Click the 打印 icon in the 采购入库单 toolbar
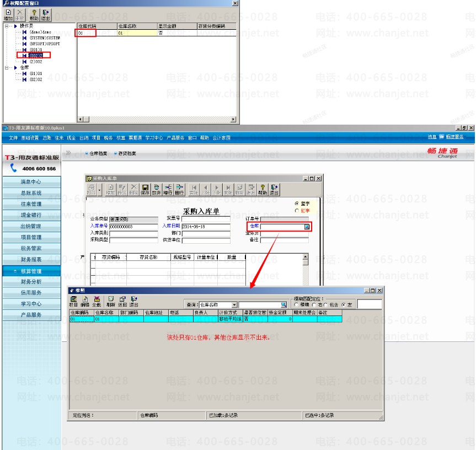 point(92,189)
